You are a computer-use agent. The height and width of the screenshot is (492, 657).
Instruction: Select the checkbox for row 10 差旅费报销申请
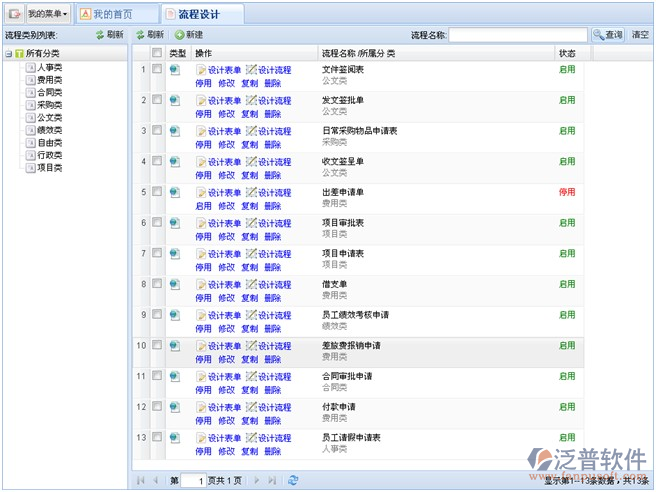pyautogui.click(x=156, y=345)
